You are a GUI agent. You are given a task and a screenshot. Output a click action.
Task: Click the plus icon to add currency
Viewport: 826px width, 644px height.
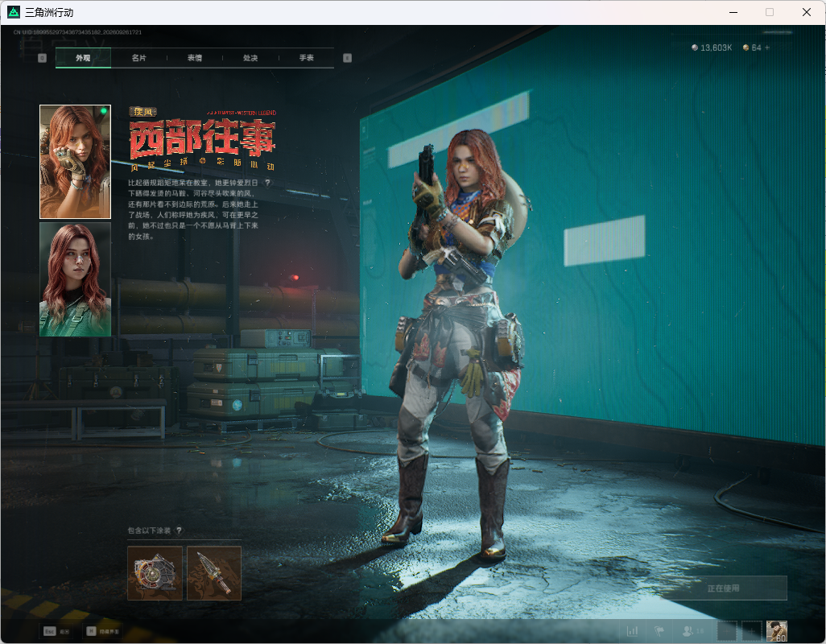pyautogui.click(x=767, y=48)
